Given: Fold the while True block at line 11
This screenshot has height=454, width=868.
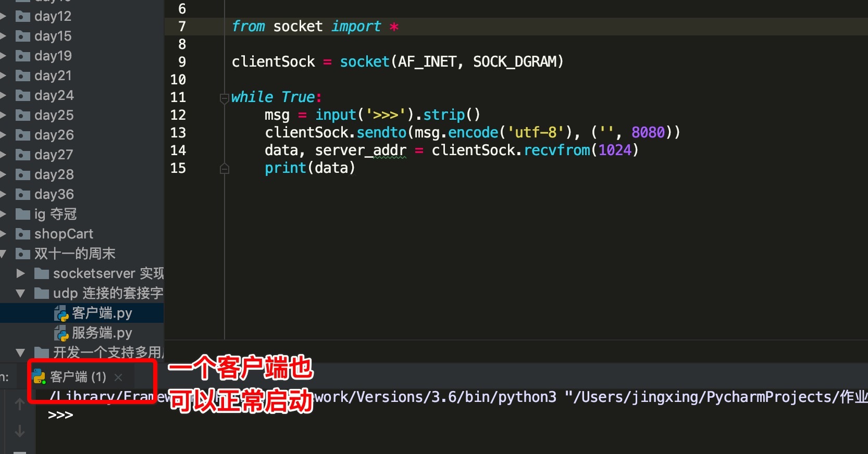Looking at the screenshot, I should pyautogui.click(x=225, y=98).
